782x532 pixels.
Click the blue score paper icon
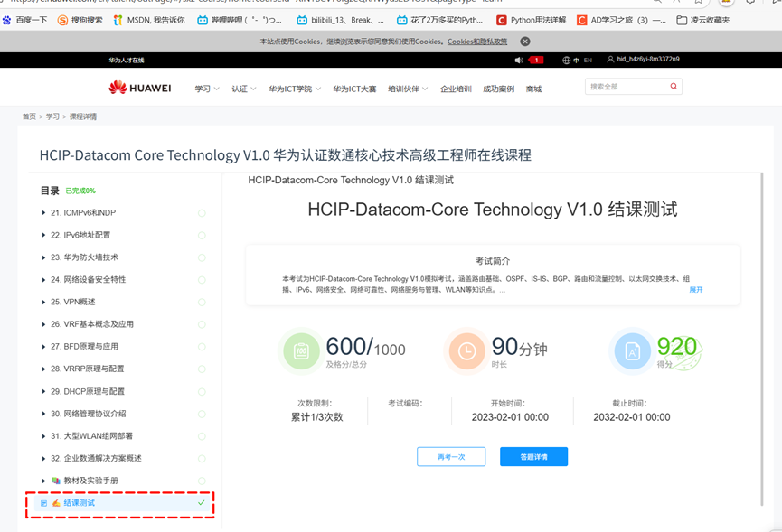coord(633,351)
